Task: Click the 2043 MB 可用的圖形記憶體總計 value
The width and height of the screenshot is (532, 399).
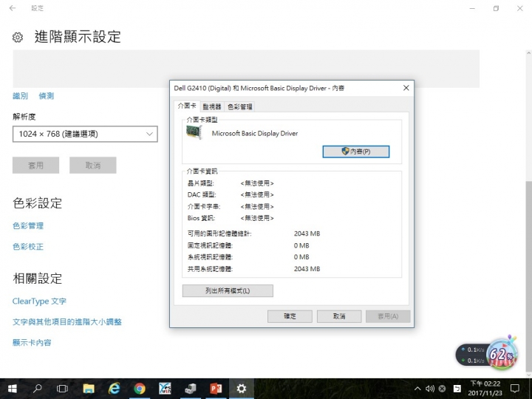Action: pyautogui.click(x=307, y=233)
